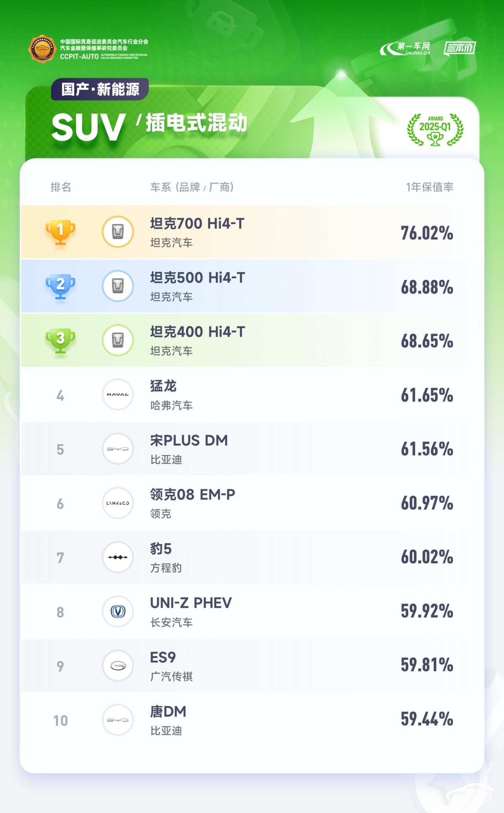The width and height of the screenshot is (504, 813).
Task: Click the HAVAL brand logo
Action: 118,394
